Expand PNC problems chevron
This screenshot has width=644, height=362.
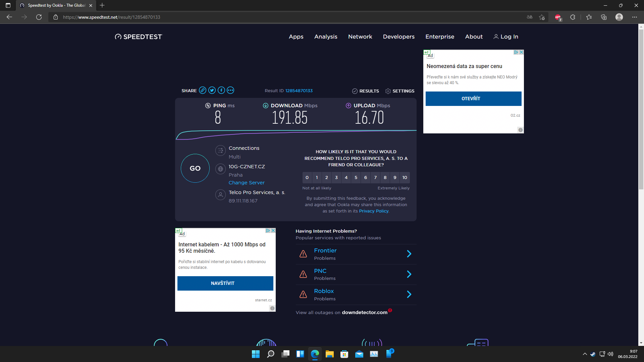(409, 275)
